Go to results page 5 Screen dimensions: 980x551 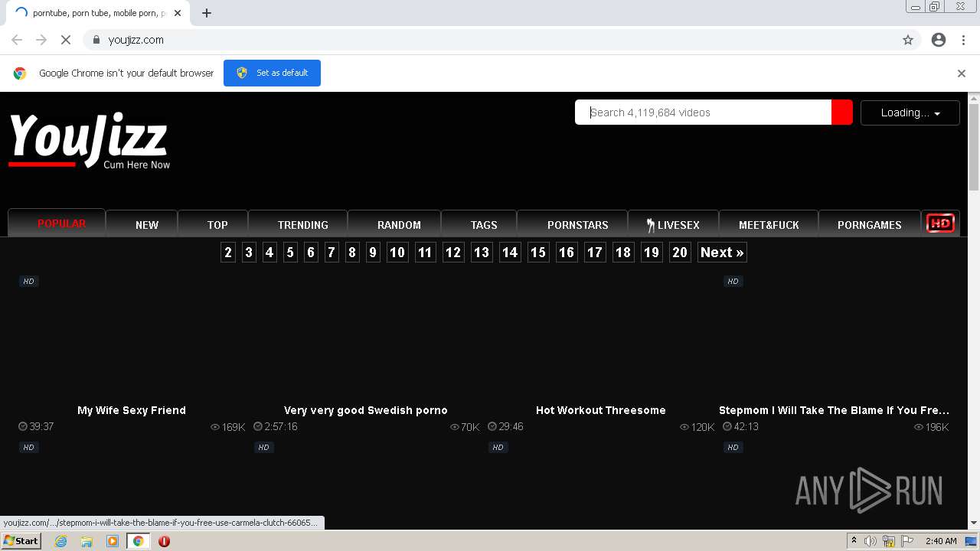(290, 253)
